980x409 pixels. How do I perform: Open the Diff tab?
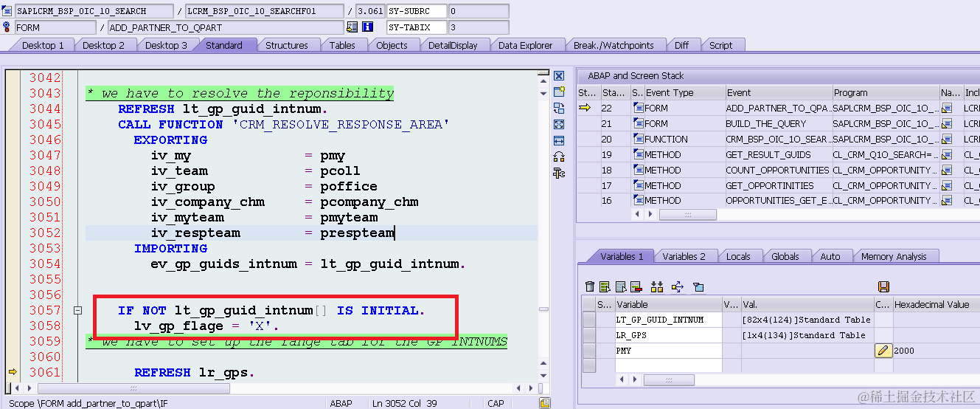[x=681, y=45]
